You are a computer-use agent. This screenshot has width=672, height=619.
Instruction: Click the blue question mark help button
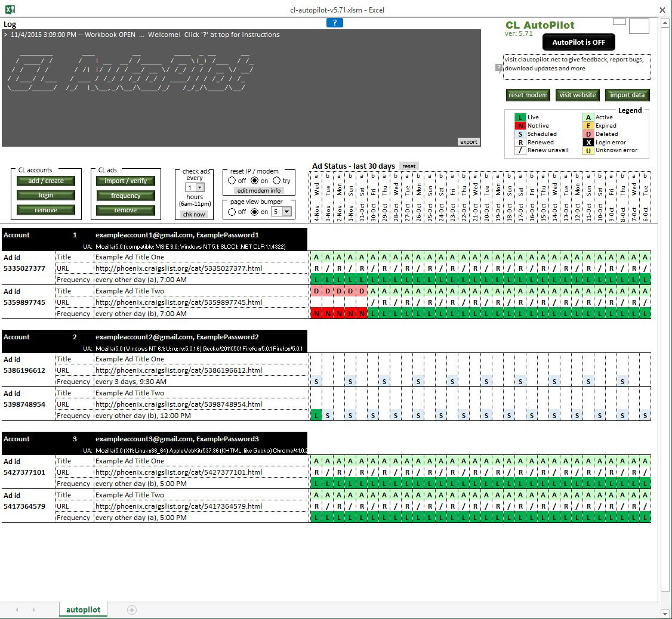334,23
